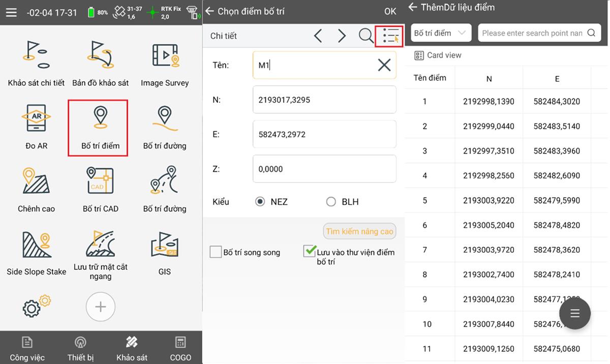
Task: Click the Tìm kiếm nâng cao button
Action: pos(359,231)
